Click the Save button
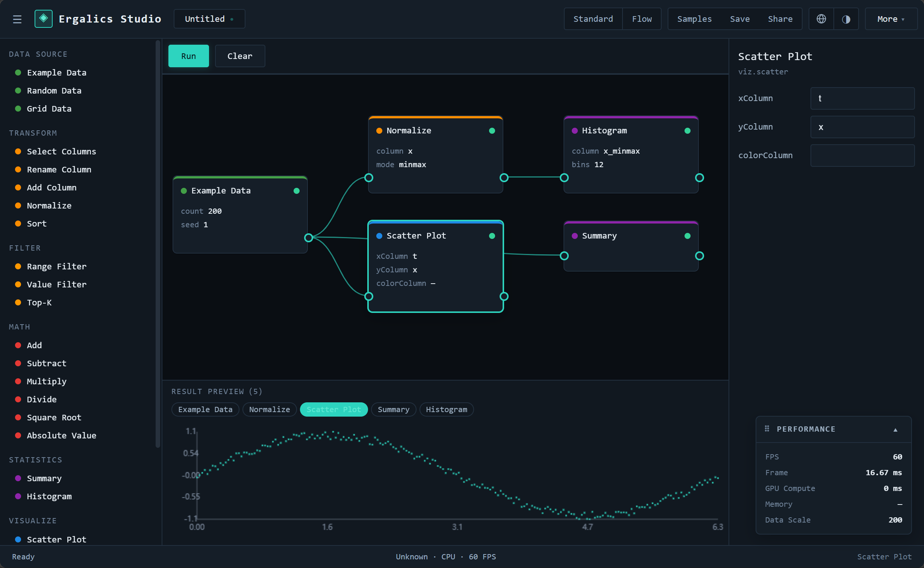924x568 pixels. [740, 19]
